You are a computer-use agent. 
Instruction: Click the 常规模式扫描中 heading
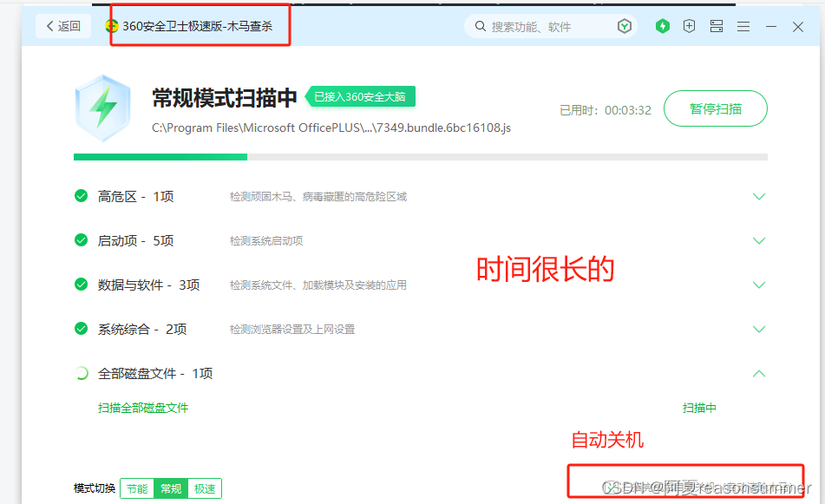[x=225, y=98]
